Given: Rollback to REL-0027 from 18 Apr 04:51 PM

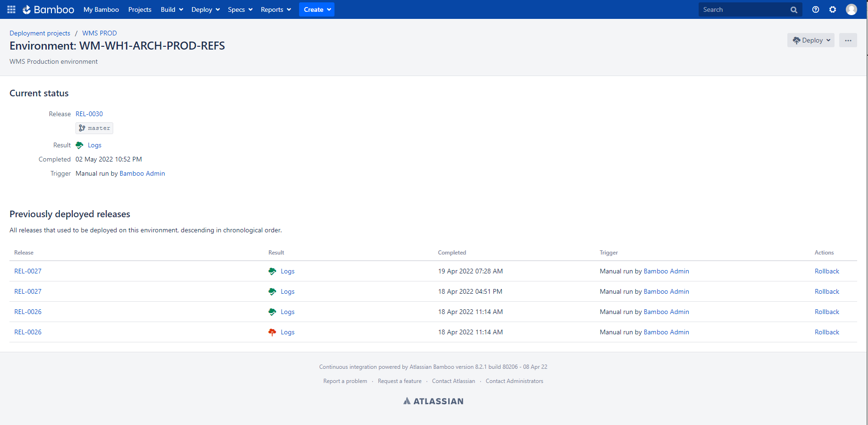Looking at the screenshot, I should [827, 291].
